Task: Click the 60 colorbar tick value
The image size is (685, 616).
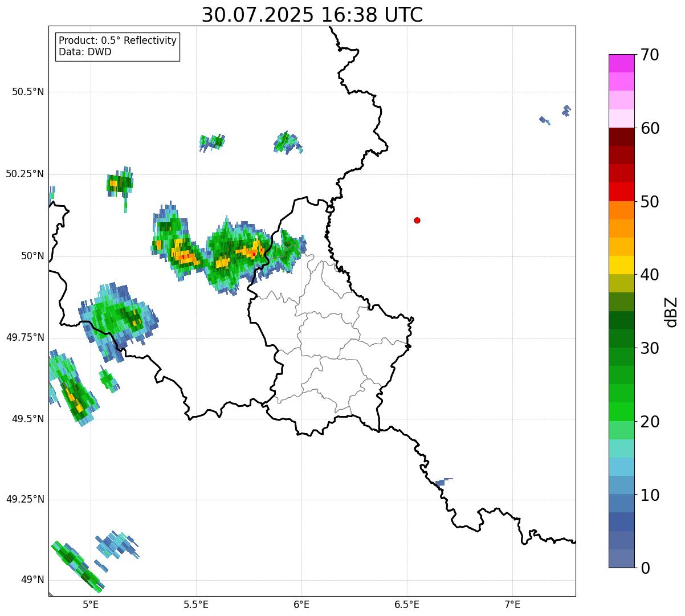Action: 650,129
